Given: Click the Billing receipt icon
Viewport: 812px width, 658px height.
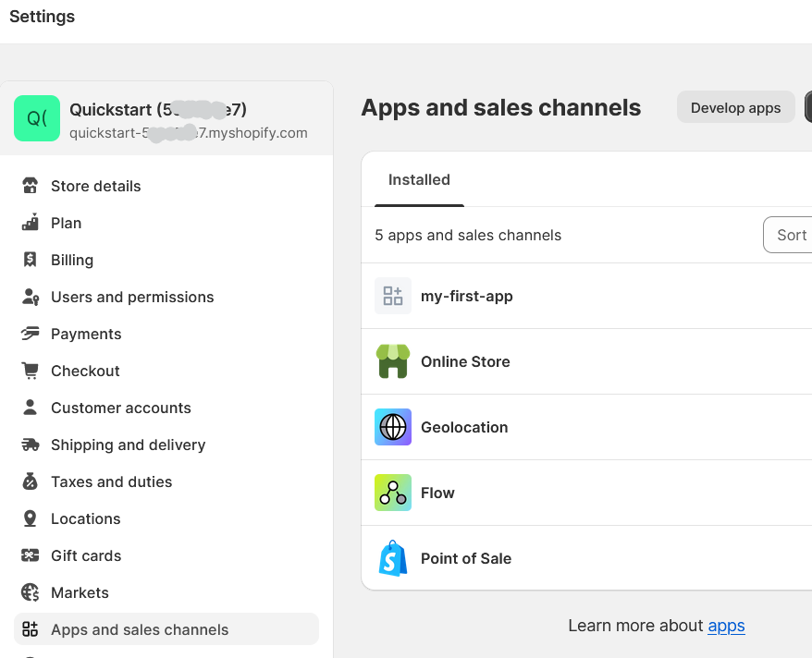Looking at the screenshot, I should pos(31,260).
